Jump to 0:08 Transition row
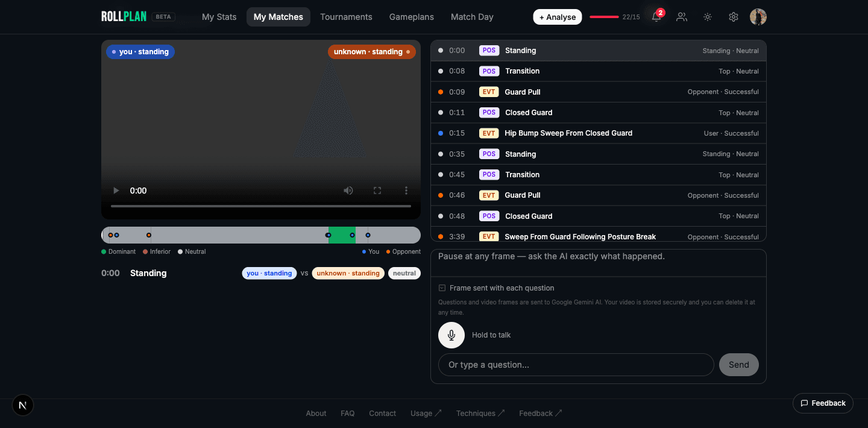Image resolution: width=868 pixels, height=428 pixels. point(599,71)
